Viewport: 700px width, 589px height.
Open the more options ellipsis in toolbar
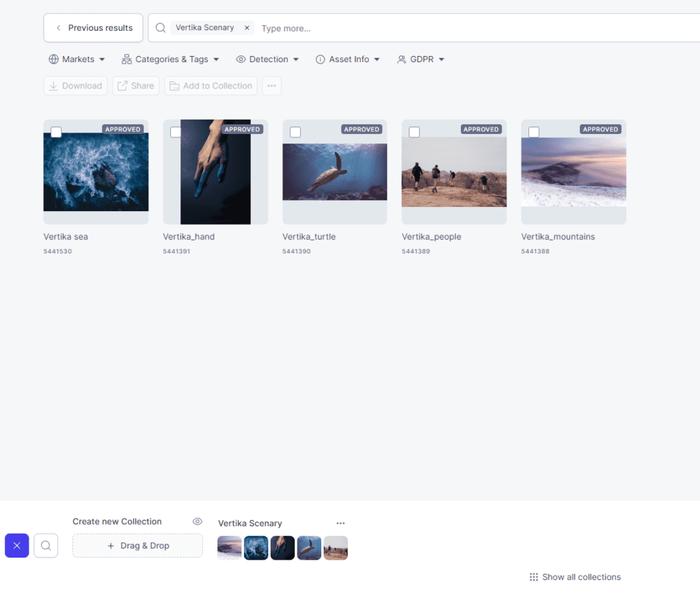pos(271,86)
